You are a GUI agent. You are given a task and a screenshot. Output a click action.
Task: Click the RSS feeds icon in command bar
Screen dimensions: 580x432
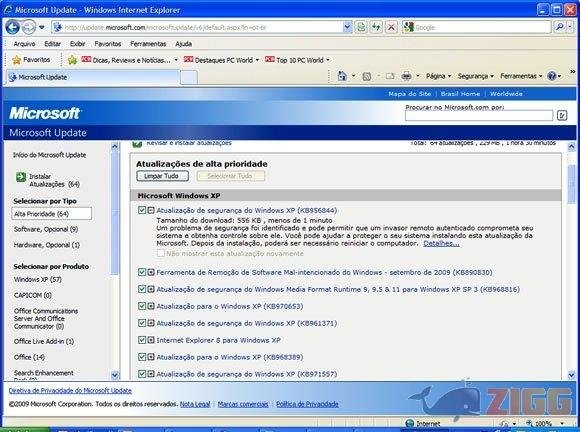coord(367,77)
